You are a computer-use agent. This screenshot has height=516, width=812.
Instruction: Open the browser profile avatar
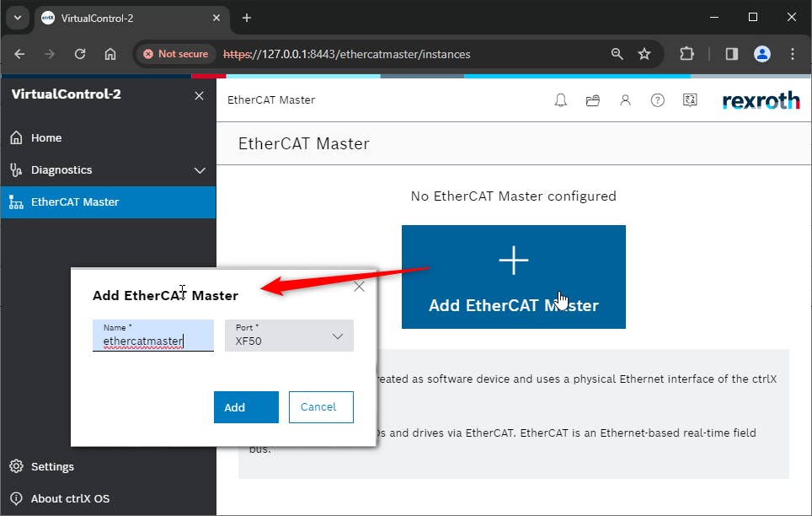coord(761,54)
